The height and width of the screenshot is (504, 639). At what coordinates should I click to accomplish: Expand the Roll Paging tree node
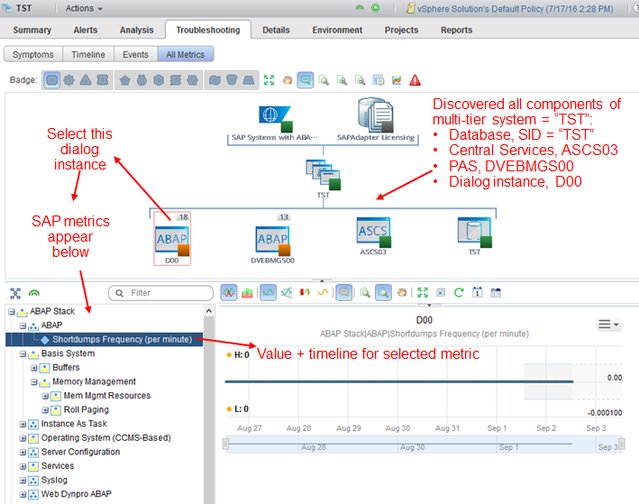[45, 410]
